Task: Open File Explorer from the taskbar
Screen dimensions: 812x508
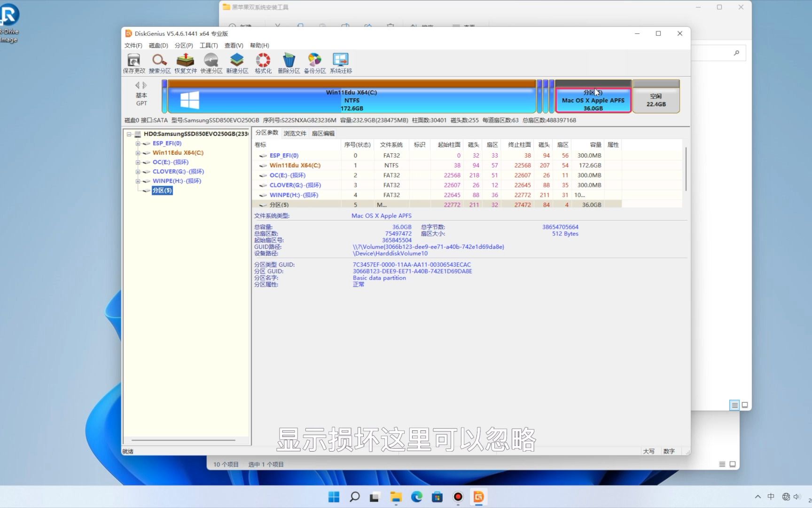Action: pyautogui.click(x=396, y=497)
